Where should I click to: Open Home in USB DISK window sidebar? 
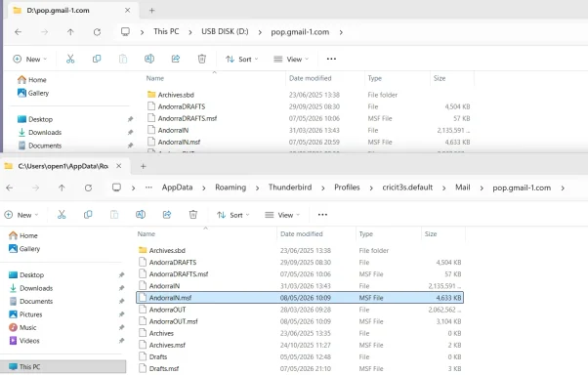coord(32,80)
